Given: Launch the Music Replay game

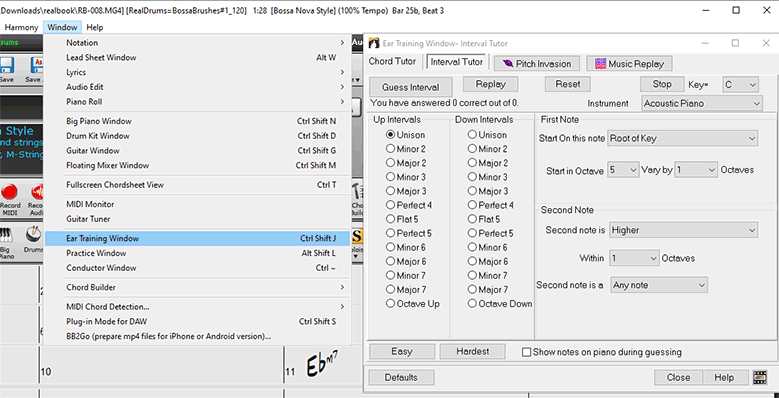Looking at the screenshot, I should (630, 64).
